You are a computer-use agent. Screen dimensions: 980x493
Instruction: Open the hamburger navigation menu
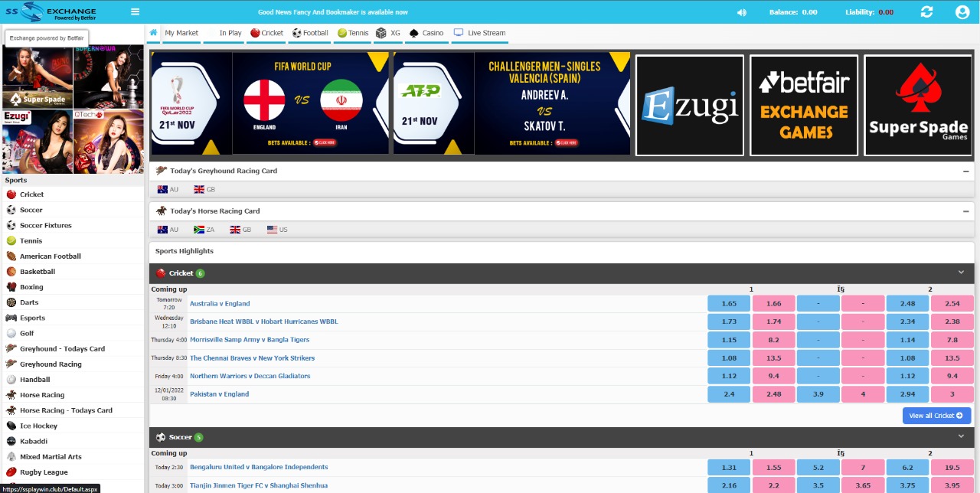tap(133, 11)
